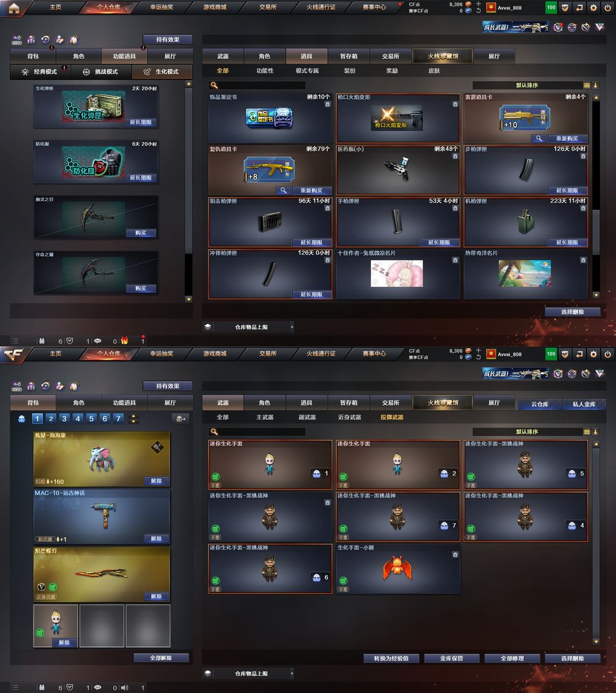The height and width of the screenshot is (693, 616).
Task: Open the ranking bar-chart icon in upper screen
Action: coord(31,40)
